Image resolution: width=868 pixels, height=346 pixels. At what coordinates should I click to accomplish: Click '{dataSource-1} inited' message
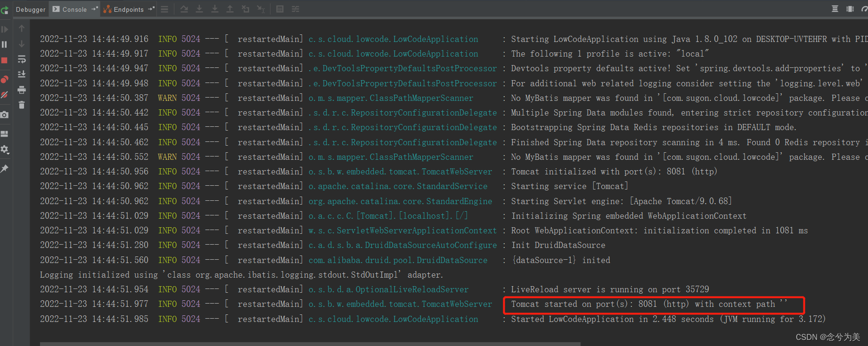(561, 260)
